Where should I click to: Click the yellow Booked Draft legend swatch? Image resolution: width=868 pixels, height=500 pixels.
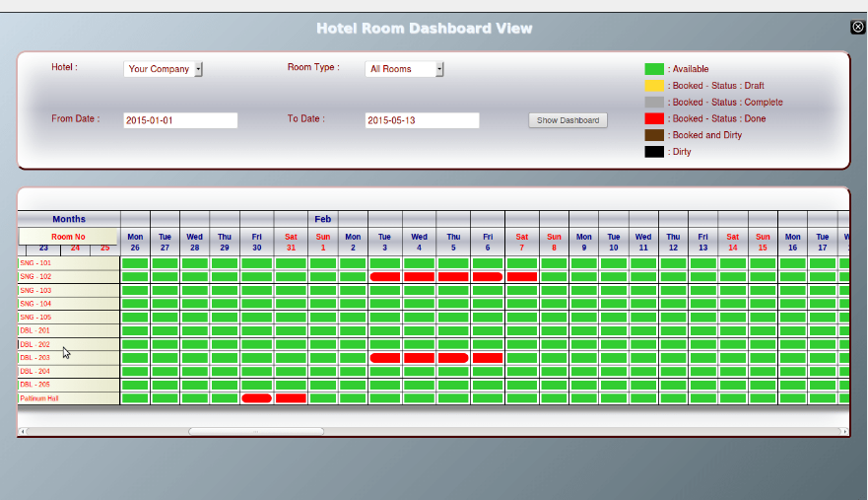[654, 86]
